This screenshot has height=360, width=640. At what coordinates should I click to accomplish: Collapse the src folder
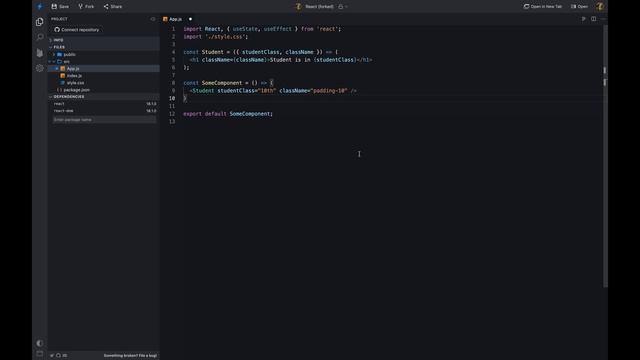[x=104, y=62]
